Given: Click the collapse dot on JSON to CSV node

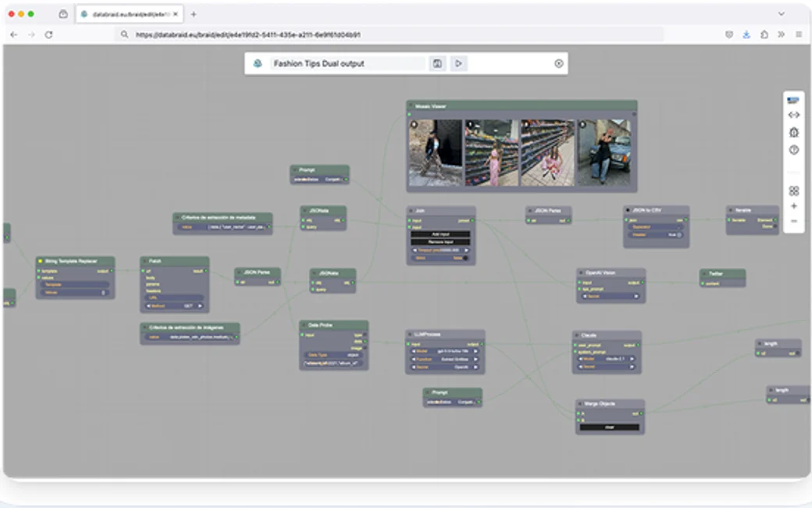Looking at the screenshot, I should coord(629,210).
